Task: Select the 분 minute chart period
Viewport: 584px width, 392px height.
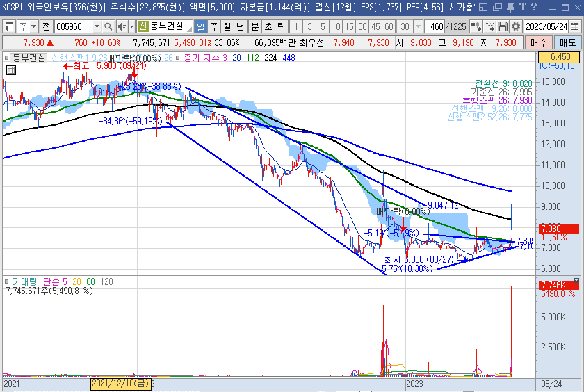Action: 255,26
